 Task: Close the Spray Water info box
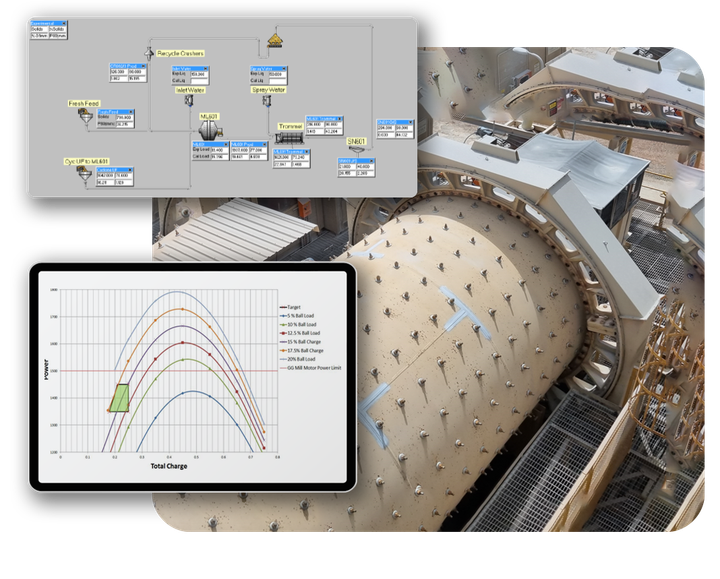click(284, 69)
